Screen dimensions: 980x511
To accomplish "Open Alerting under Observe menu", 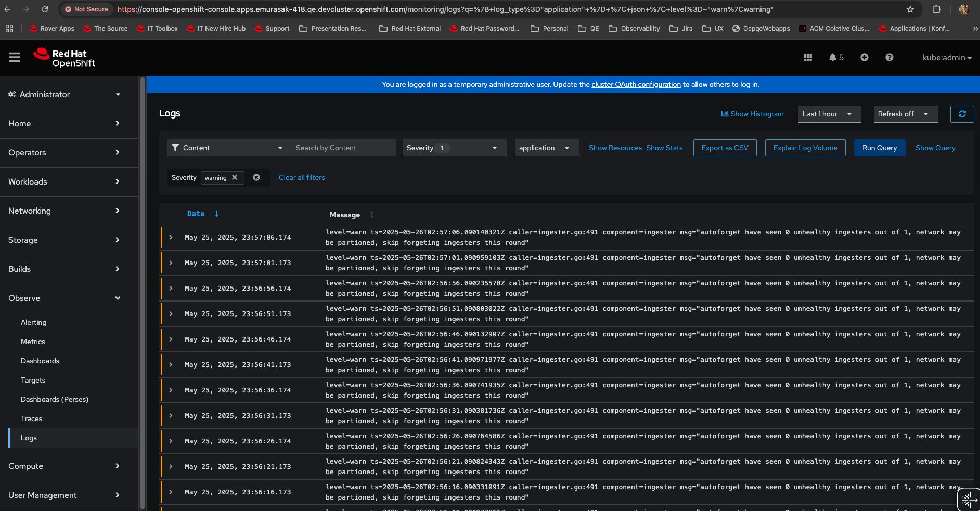I will (33, 322).
